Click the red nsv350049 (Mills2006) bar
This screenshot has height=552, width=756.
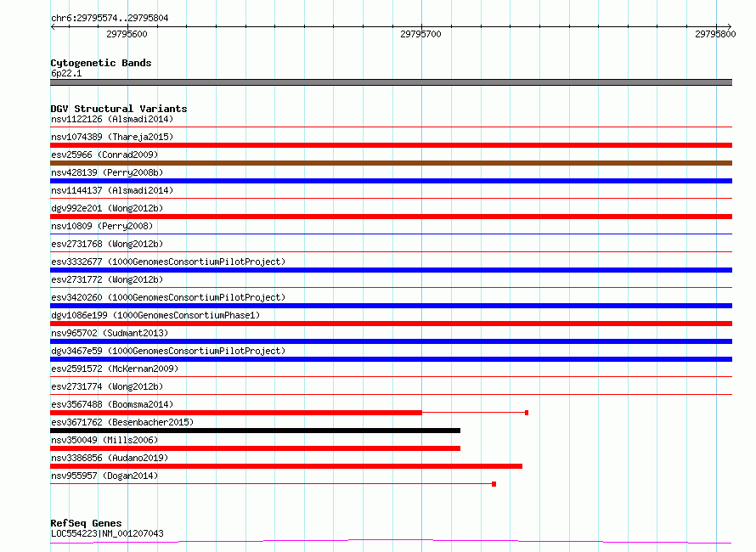click(255, 448)
